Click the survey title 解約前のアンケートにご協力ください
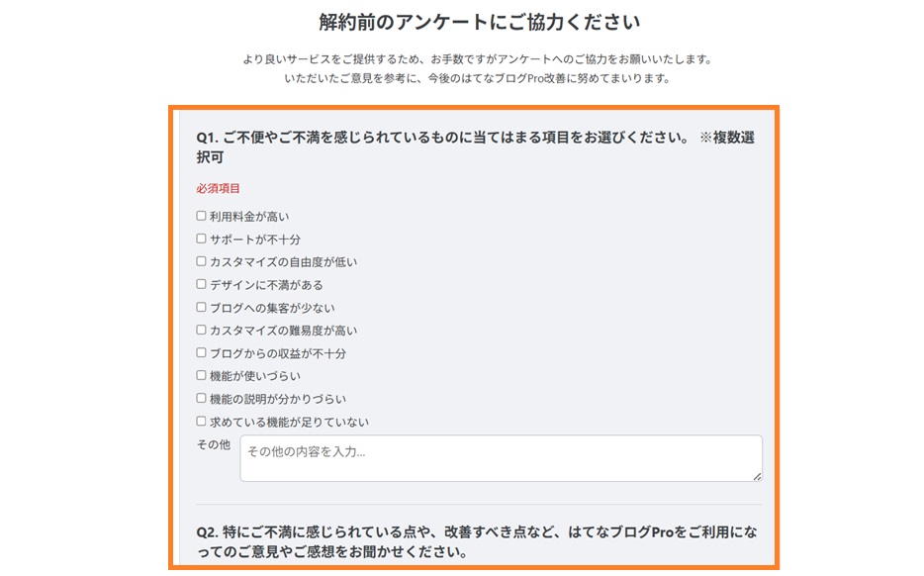Screen dimensions: 924x576 [462, 19]
